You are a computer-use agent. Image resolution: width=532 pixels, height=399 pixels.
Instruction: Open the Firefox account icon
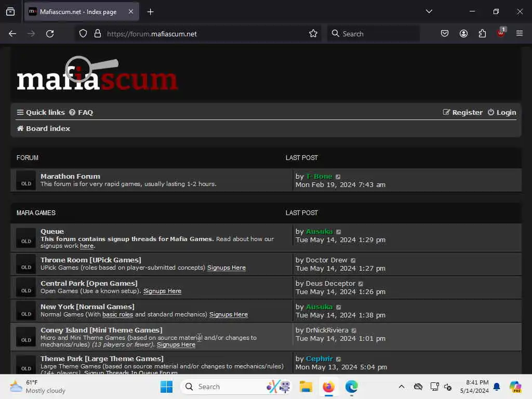463,34
